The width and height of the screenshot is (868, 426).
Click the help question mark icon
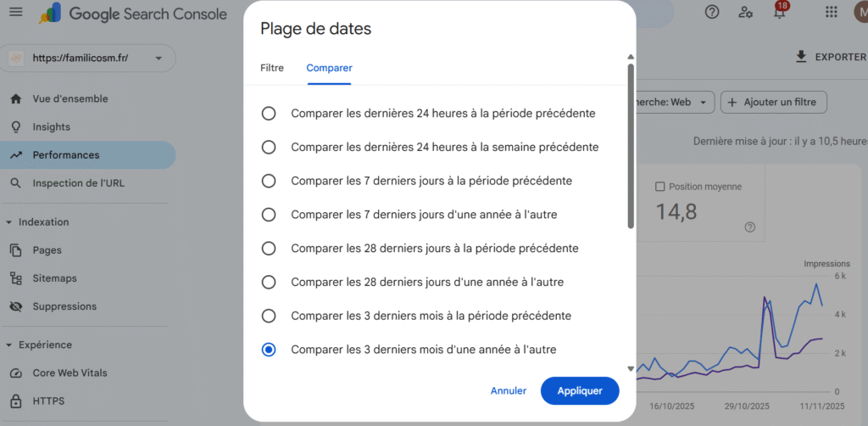[x=712, y=13]
